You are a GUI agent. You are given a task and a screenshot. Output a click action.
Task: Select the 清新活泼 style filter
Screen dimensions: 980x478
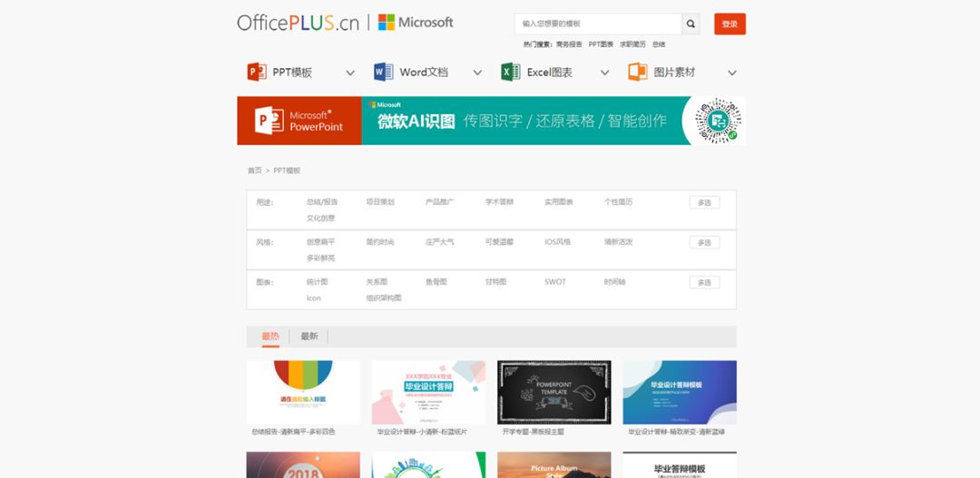coord(618,242)
